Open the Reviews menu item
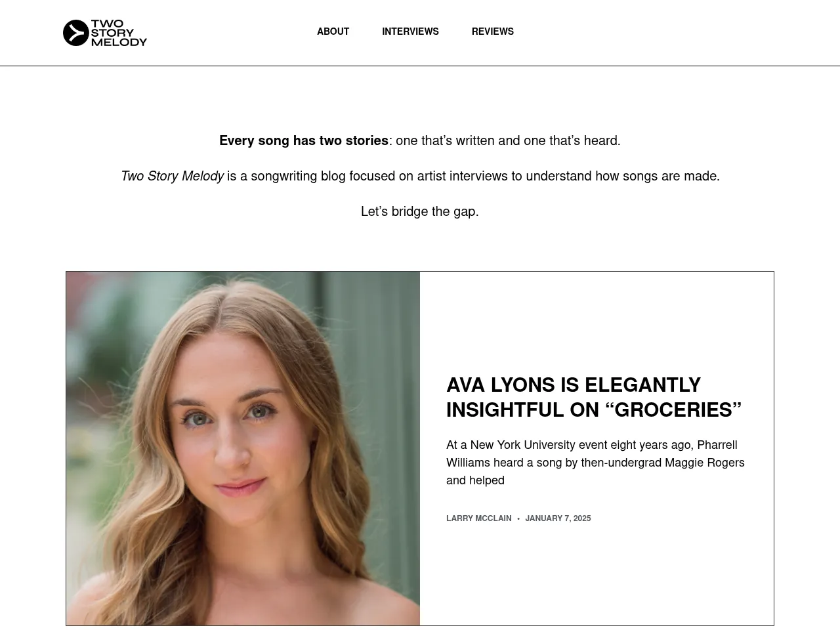Viewport: 840px width, 630px height. pos(492,31)
